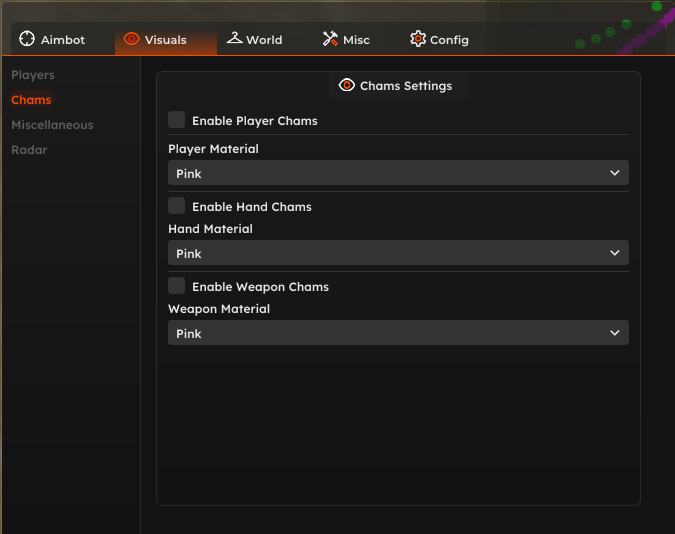Open the Config tab

click(439, 39)
